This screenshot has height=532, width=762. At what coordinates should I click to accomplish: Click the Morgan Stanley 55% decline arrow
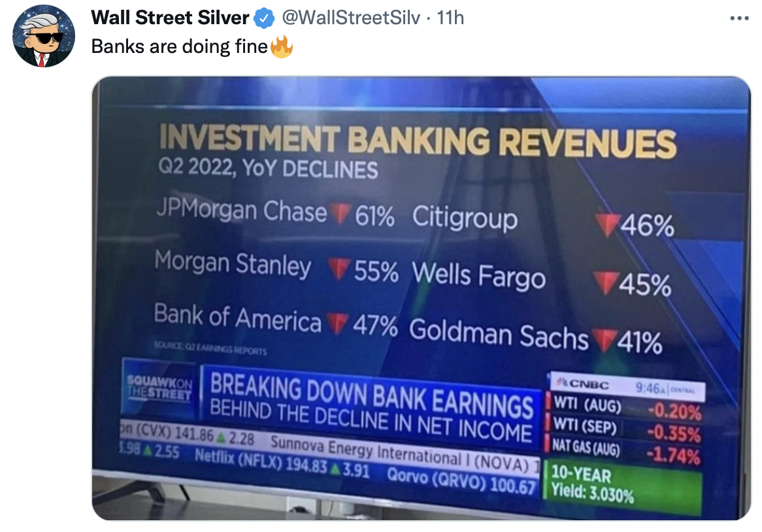pyautogui.click(x=339, y=269)
